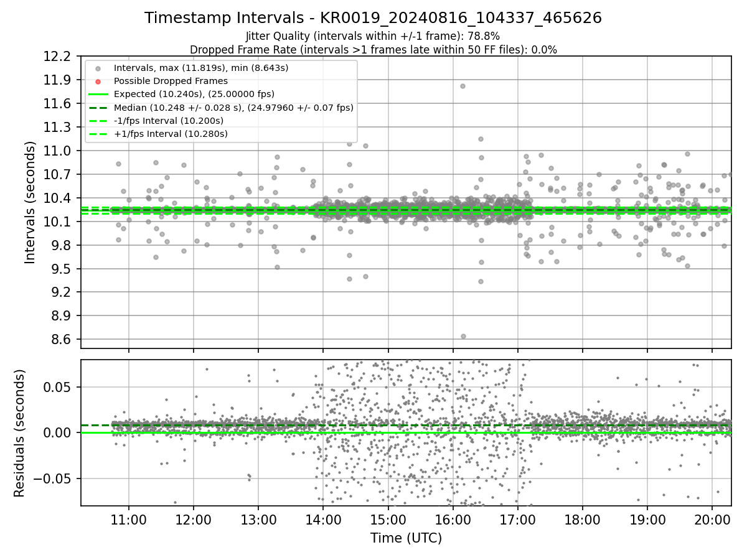The image size is (747, 560).
Task: Click the 0.05 residuals tick label
Action: [x=57, y=387]
